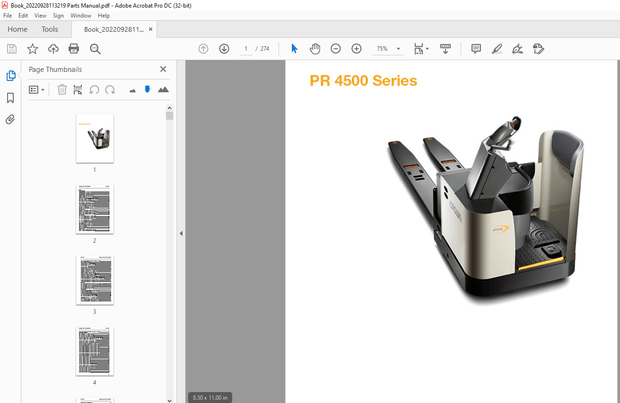This screenshot has width=620, height=403.
Task: Open the 75% zoom level dropdown
Action: [398, 49]
